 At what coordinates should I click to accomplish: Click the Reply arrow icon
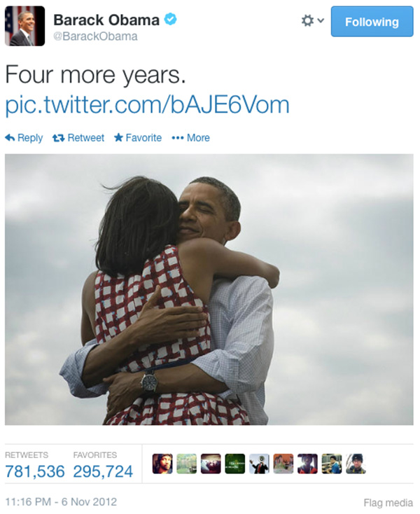point(10,138)
